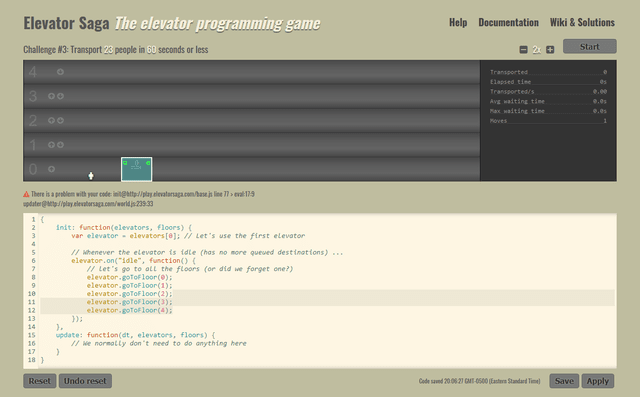Viewport: 640px width, 397px height.
Task: Click the up call button on floor 3
Action: [51, 96]
